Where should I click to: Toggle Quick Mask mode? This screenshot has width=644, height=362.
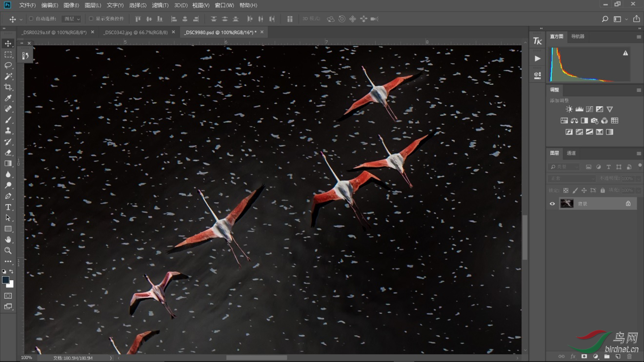tap(8, 296)
